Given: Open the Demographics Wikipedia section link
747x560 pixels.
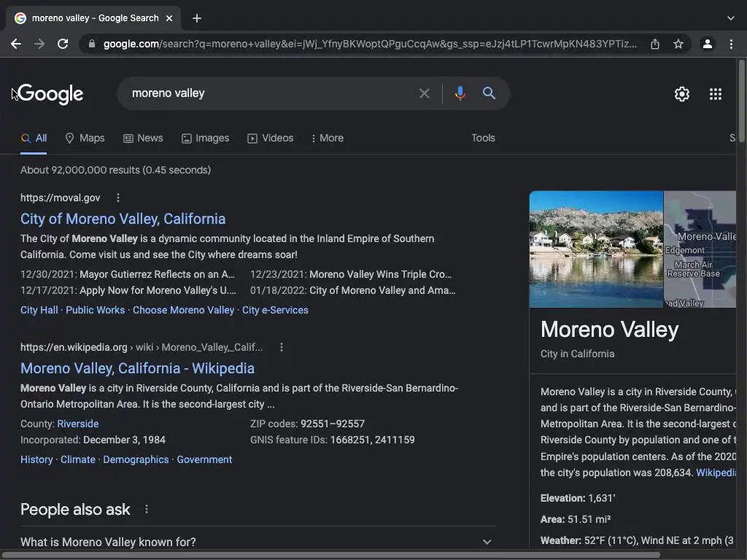Looking at the screenshot, I should coord(136,459).
